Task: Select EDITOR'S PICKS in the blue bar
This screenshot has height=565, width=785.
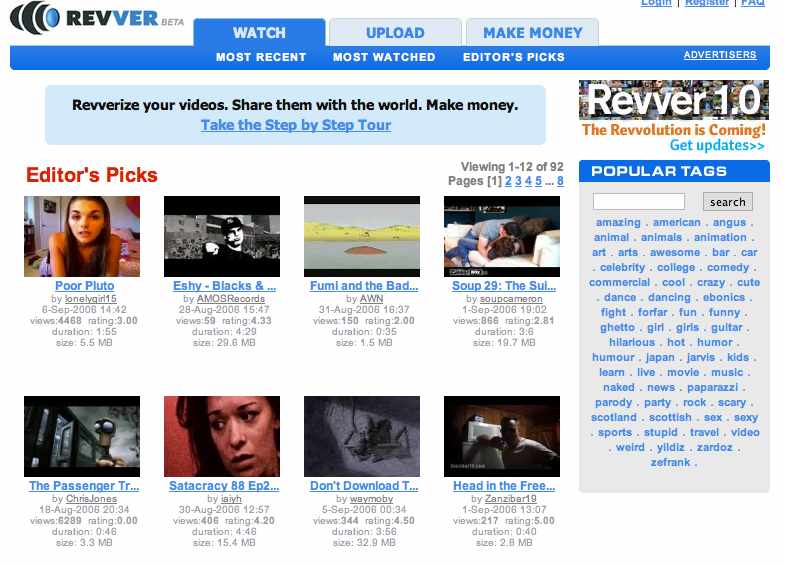Action: pos(514,57)
